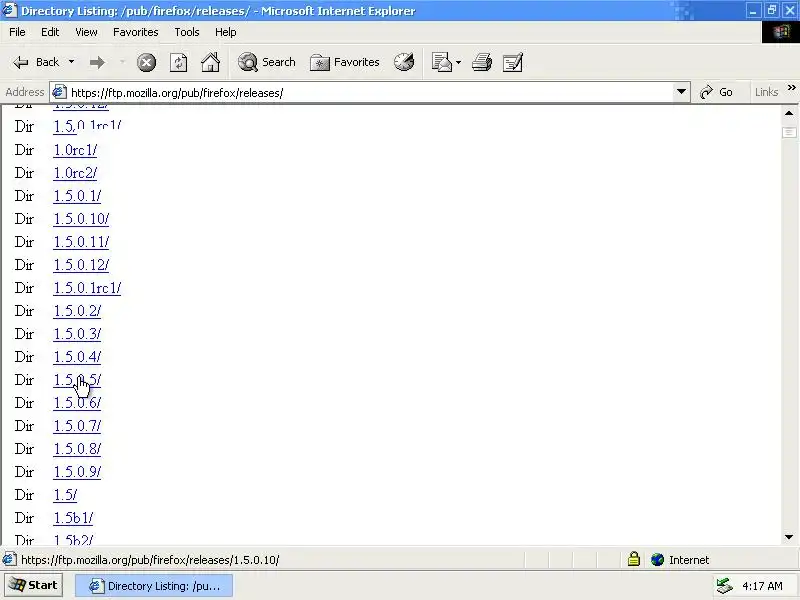Click the vertical scrollbar thumb

pos(789,132)
